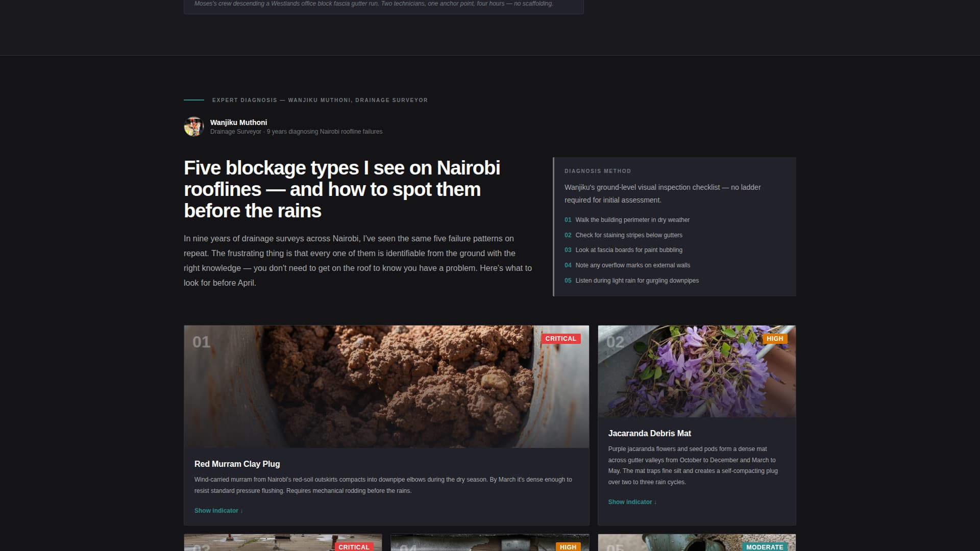980x551 pixels.
Task: Click 'Five blockage types' article headline
Action: tap(342, 189)
